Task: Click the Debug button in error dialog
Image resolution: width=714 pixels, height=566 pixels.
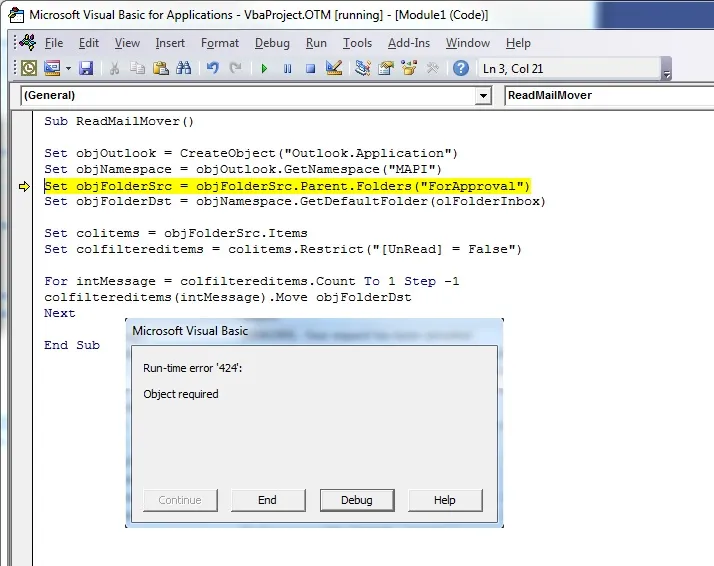Action: tap(357, 500)
